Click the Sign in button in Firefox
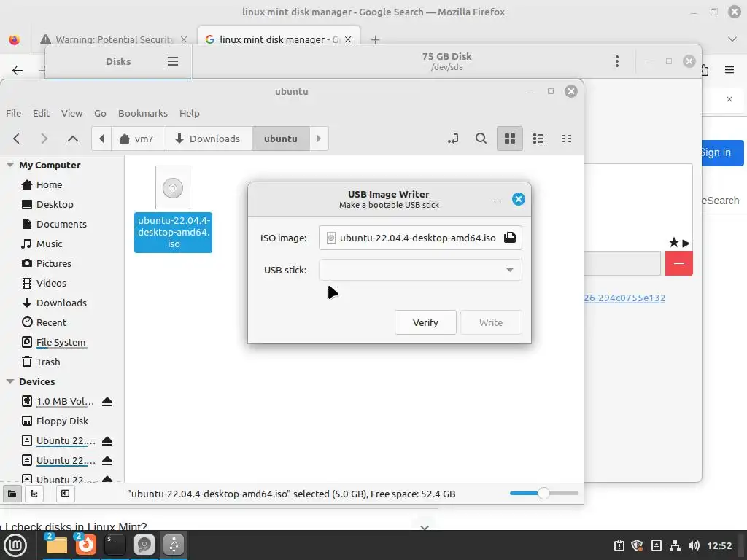 coord(722,153)
